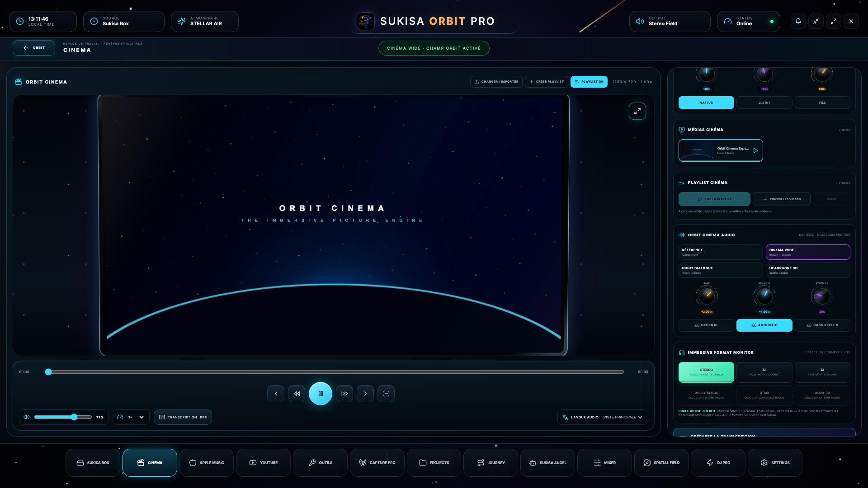Image resolution: width=868 pixels, height=488 pixels.
Task: Click the Orbit Cinema clapperboard icon
Action: tap(19, 82)
